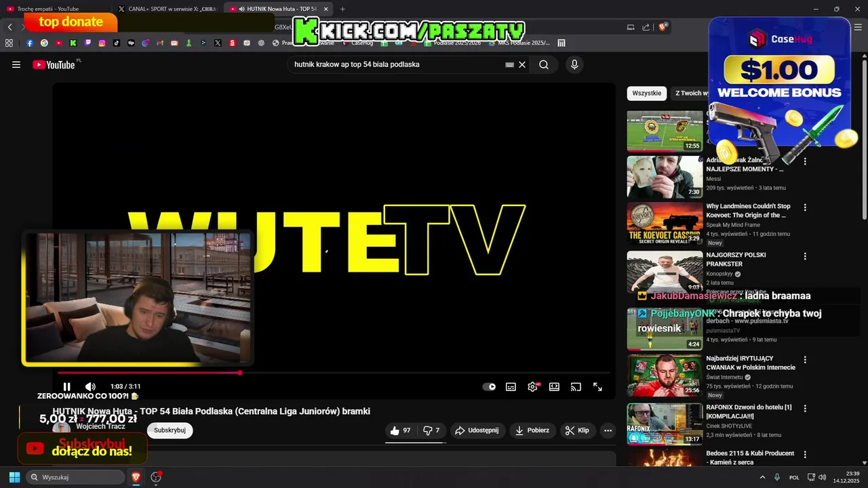Create a clip with Klip button

click(577, 430)
